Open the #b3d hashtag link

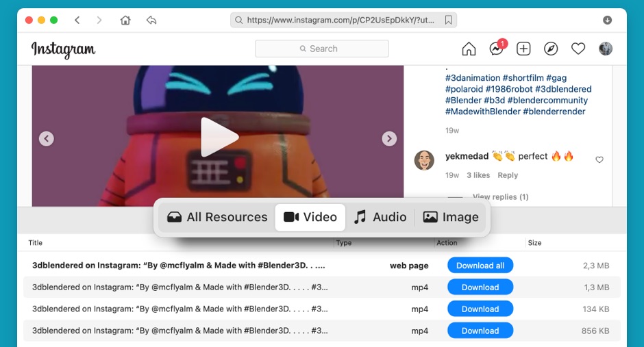(x=495, y=100)
